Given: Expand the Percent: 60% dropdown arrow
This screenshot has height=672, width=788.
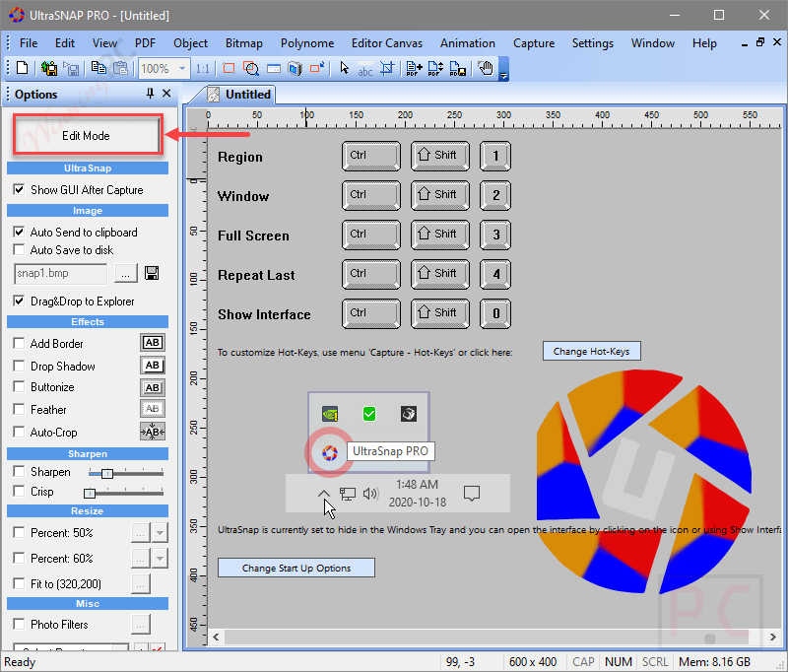Looking at the screenshot, I should [x=160, y=558].
